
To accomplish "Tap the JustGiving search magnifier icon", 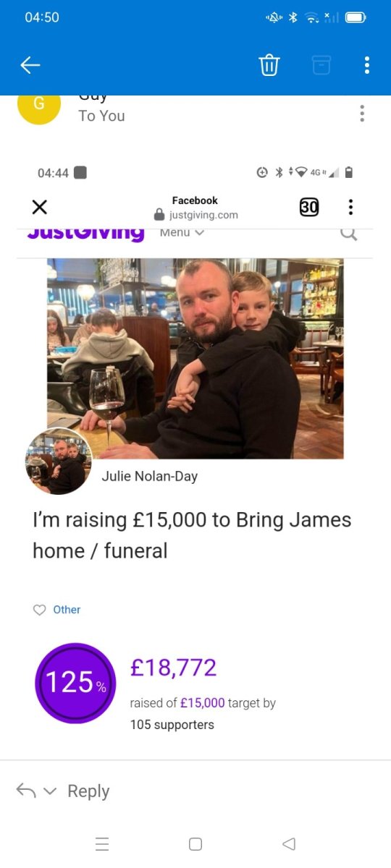I will click(349, 233).
